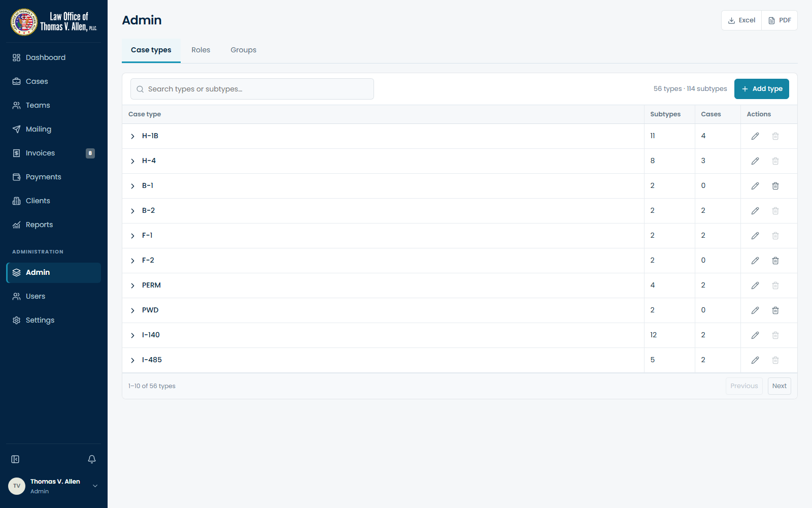Delete the B-1 case type
Image resolution: width=812 pixels, height=508 pixels.
[775, 186]
